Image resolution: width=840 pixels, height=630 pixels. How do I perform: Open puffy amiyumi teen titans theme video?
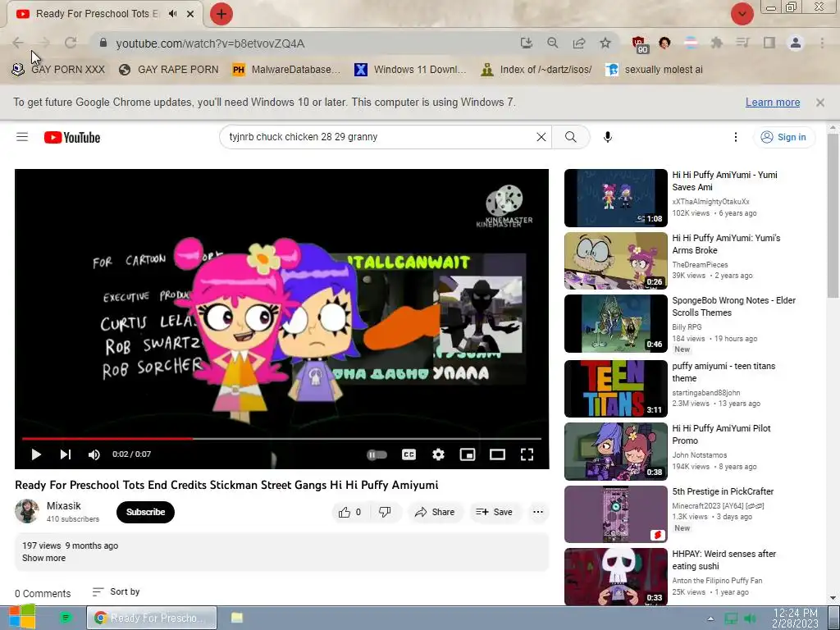615,388
